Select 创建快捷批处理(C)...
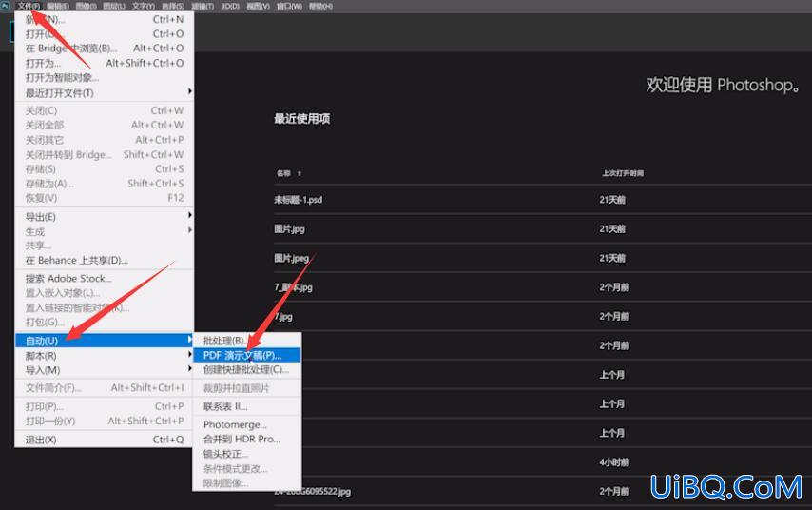 [246, 369]
